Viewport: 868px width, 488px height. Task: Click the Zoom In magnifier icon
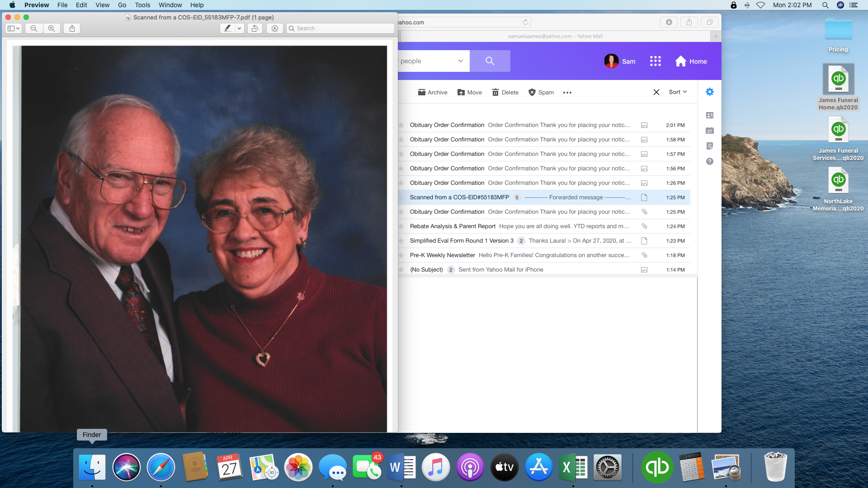pyautogui.click(x=52, y=28)
